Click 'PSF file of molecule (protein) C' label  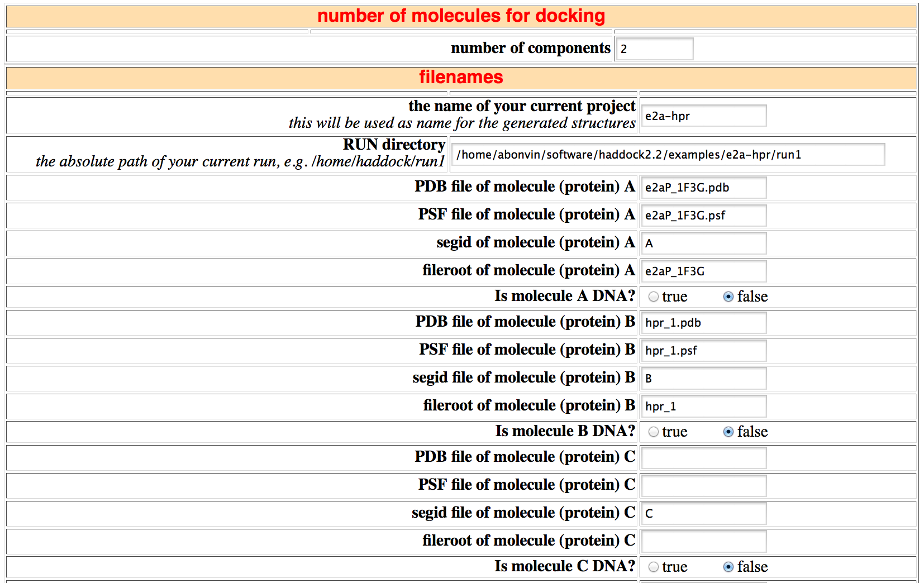526,485
